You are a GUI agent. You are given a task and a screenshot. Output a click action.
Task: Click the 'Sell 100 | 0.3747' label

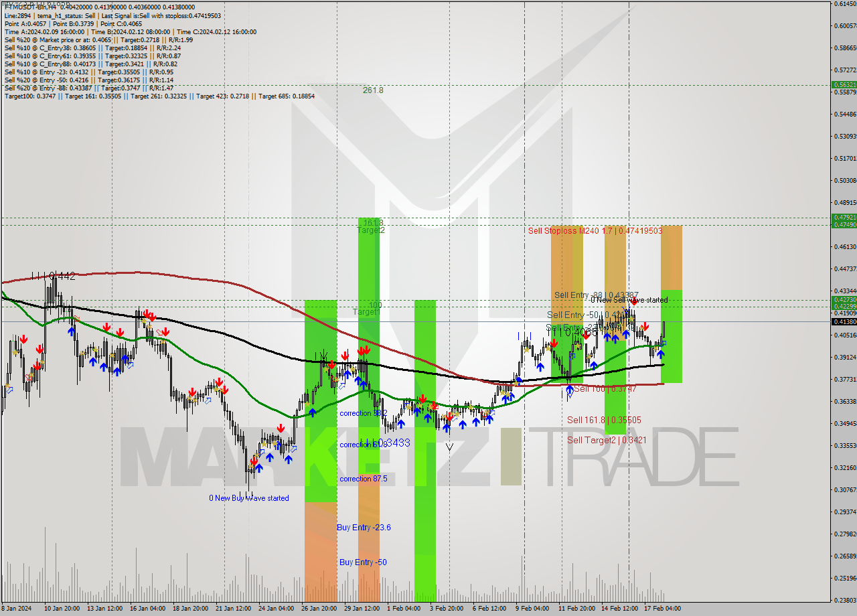point(605,388)
